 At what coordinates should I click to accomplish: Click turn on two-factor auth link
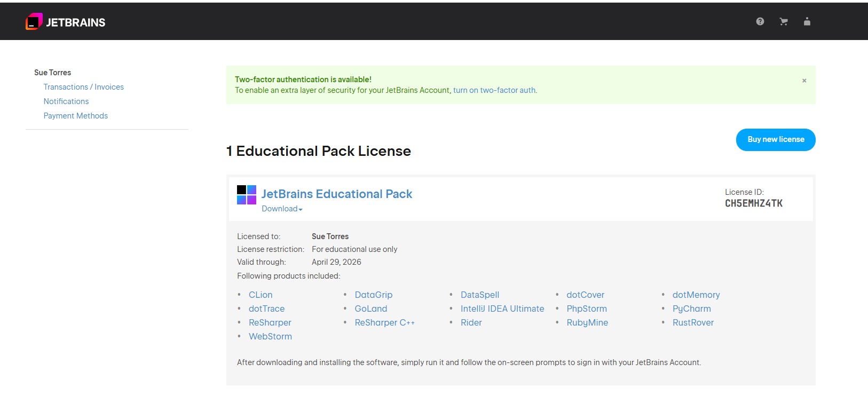pyautogui.click(x=494, y=90)
